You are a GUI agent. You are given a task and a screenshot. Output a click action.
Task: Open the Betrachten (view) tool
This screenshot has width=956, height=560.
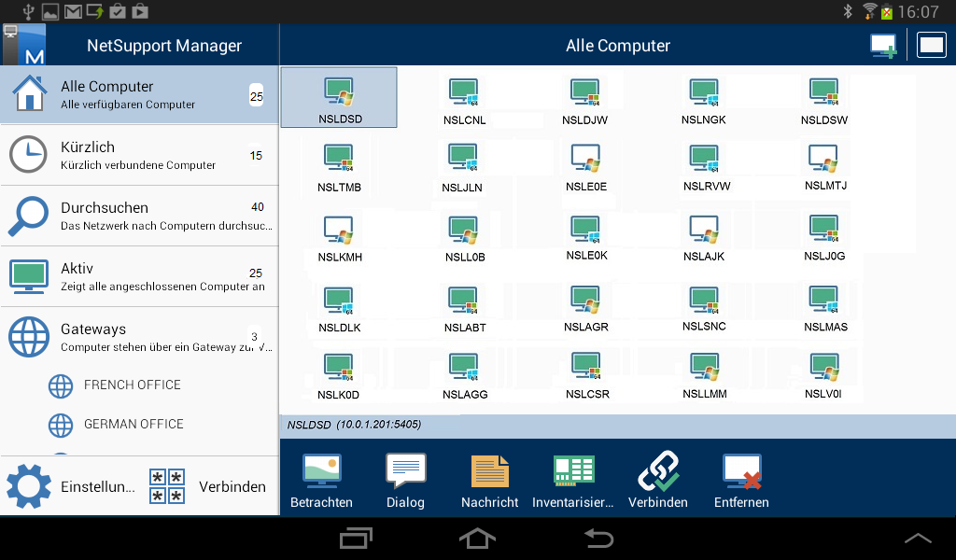[321, 476]
